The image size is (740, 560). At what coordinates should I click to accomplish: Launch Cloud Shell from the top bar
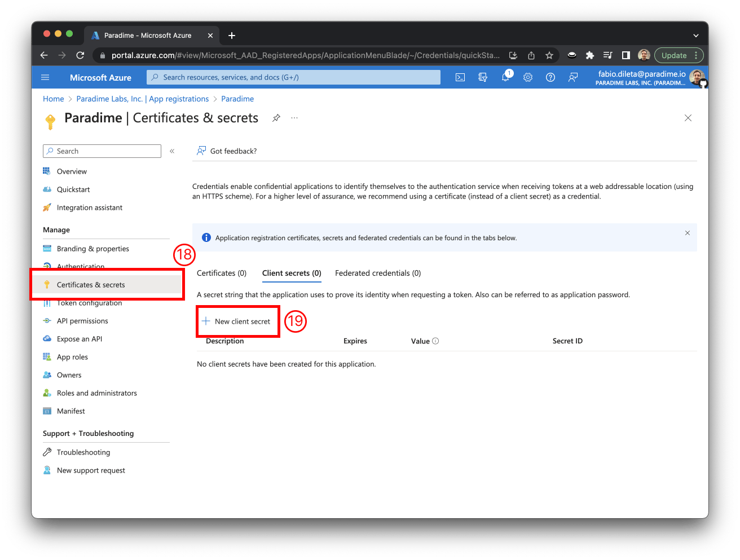point(460,77)
